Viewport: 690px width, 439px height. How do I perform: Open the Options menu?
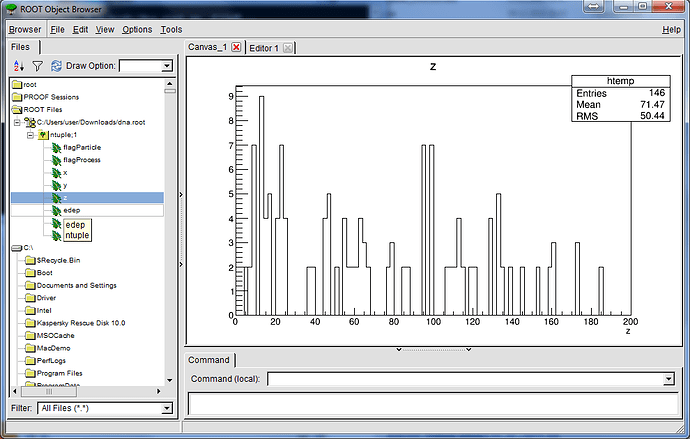click(x=138, y=30)
